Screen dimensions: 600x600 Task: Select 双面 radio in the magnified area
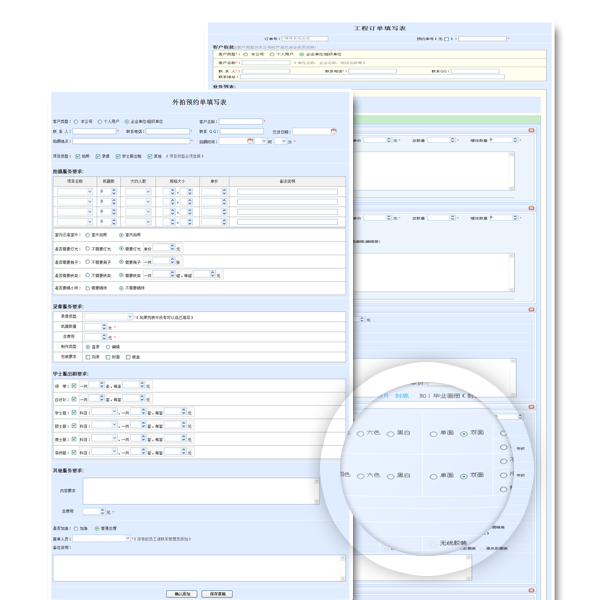(x=464, y=433)
